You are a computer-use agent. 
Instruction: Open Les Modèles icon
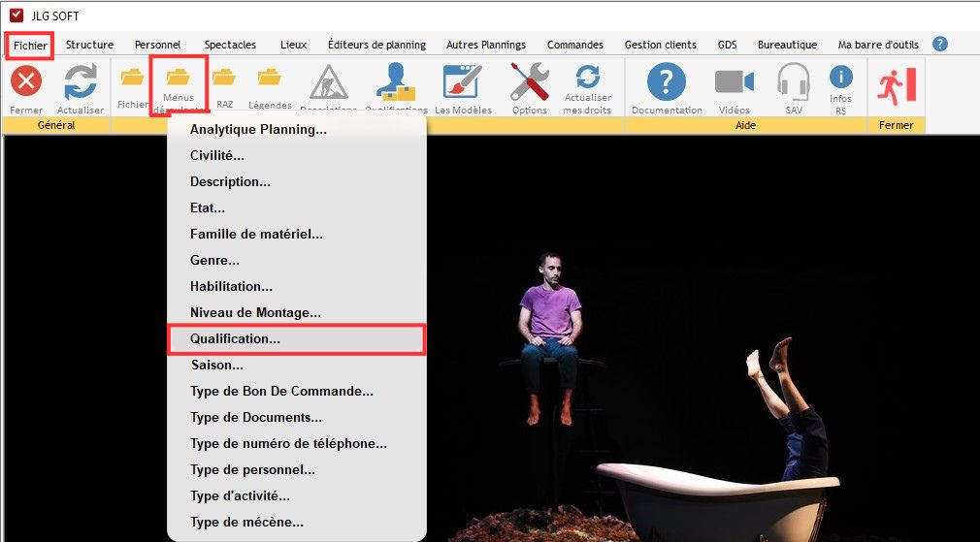(x=463, y=82)
